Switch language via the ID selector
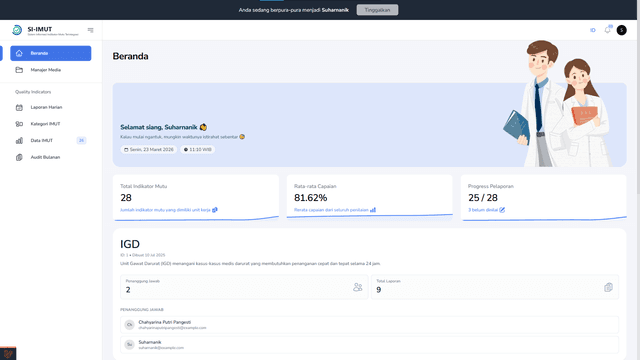 tap(593, 30)
